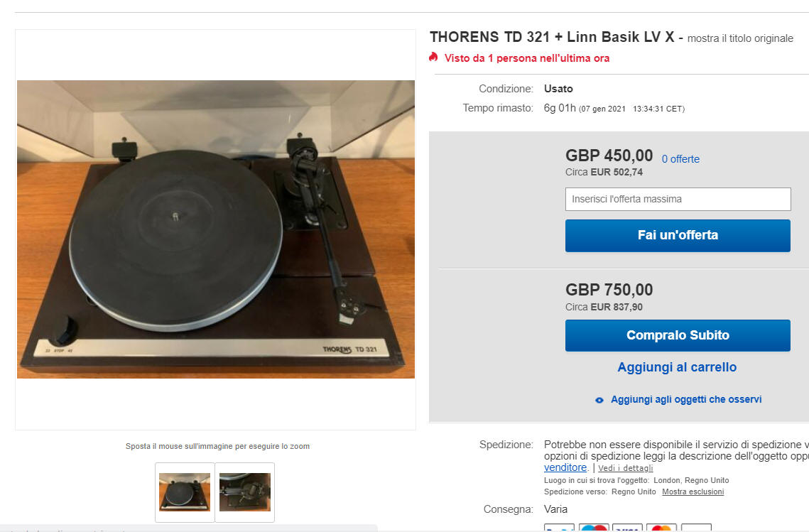Click the red flame hot-item icon
The height and width of the screenshot is (532, 809).
(433, 58)
